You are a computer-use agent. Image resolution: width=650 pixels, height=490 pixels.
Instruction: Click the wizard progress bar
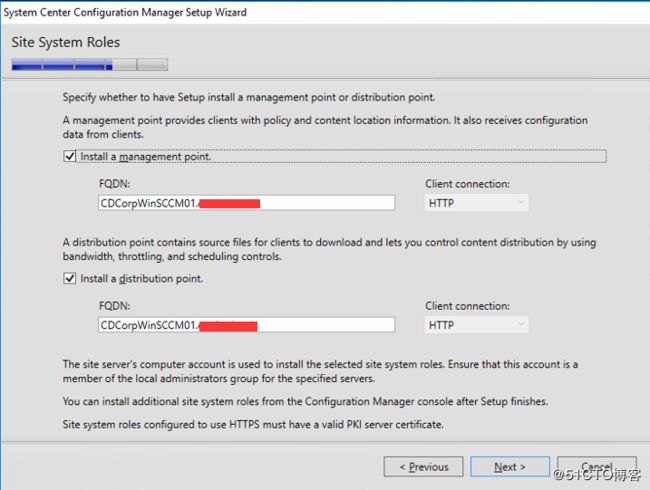click(90, 65)
